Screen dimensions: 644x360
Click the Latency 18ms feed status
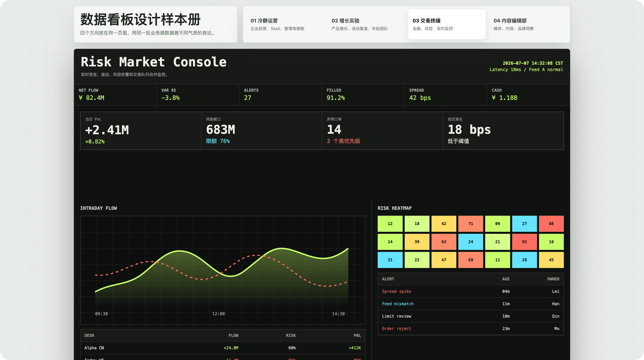tap(526, 69)
